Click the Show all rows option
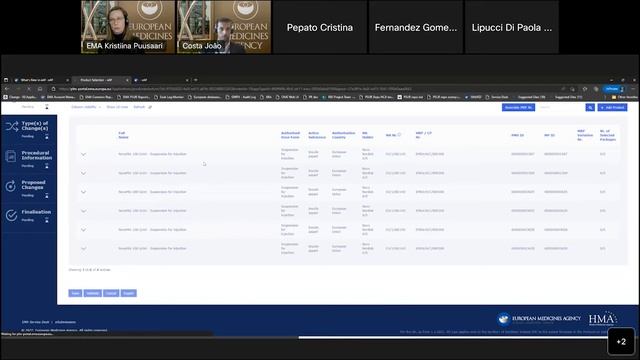The image size is (640, 360). click(x=117, y=107)
